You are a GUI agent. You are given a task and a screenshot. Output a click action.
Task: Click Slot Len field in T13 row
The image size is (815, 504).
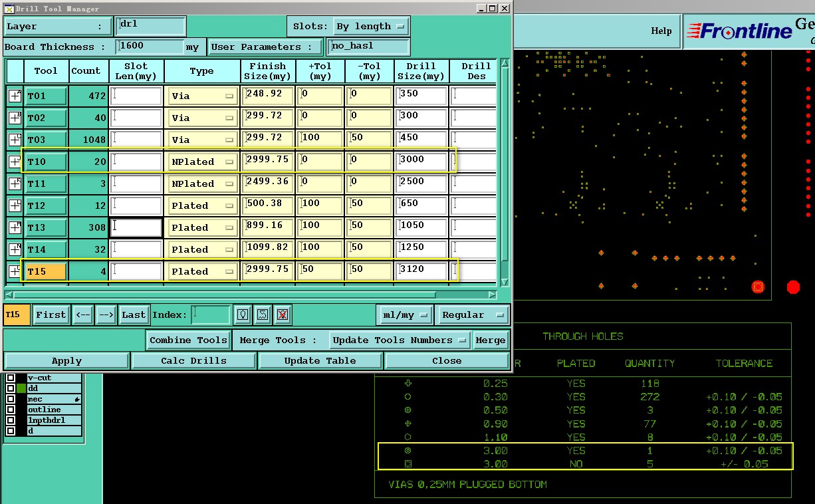point(136,227)
